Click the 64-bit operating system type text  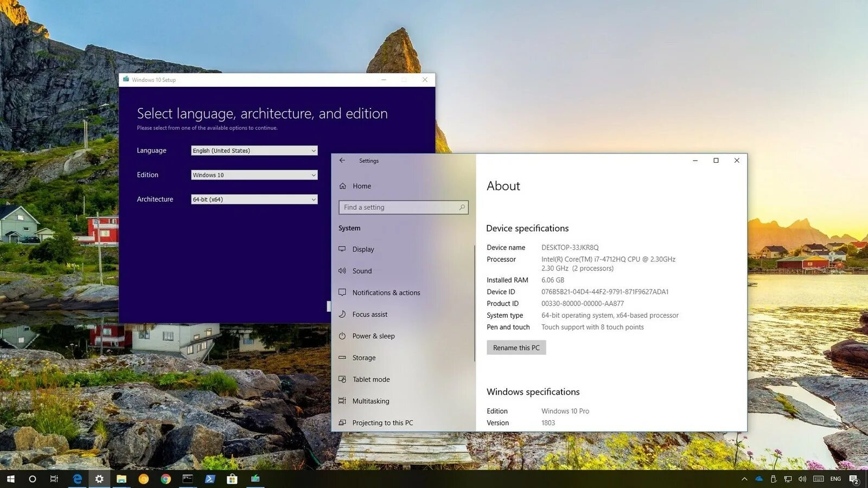coord(610,316)
